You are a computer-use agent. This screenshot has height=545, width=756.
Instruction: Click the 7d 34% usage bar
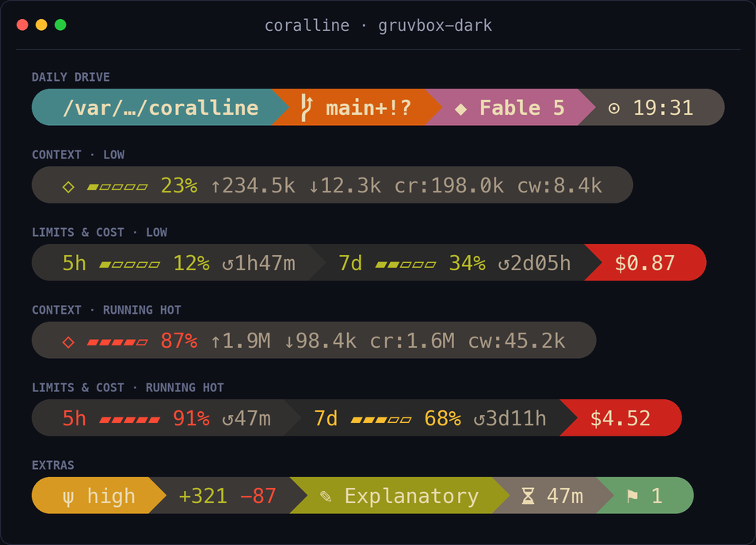(x=406, y=265)
